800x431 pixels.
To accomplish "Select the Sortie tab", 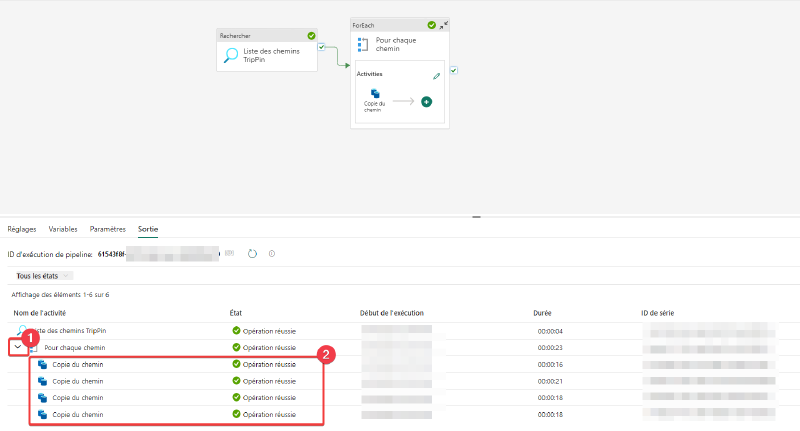I will [x=148, y=229].
